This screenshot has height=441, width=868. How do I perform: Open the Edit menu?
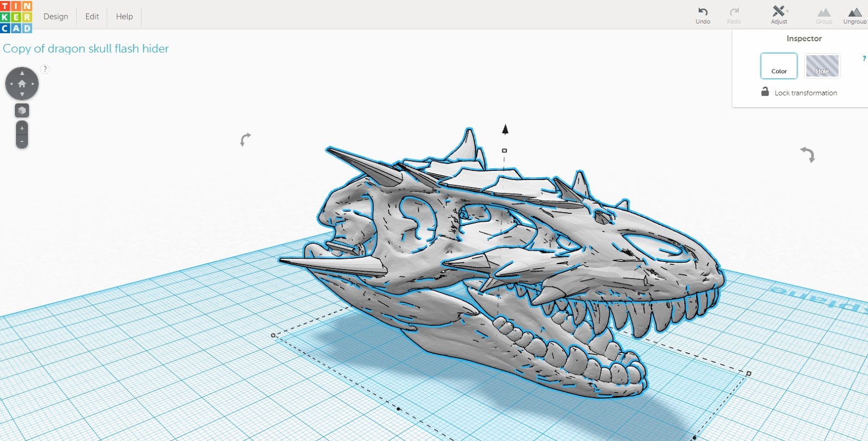click(x=92, y=16)
